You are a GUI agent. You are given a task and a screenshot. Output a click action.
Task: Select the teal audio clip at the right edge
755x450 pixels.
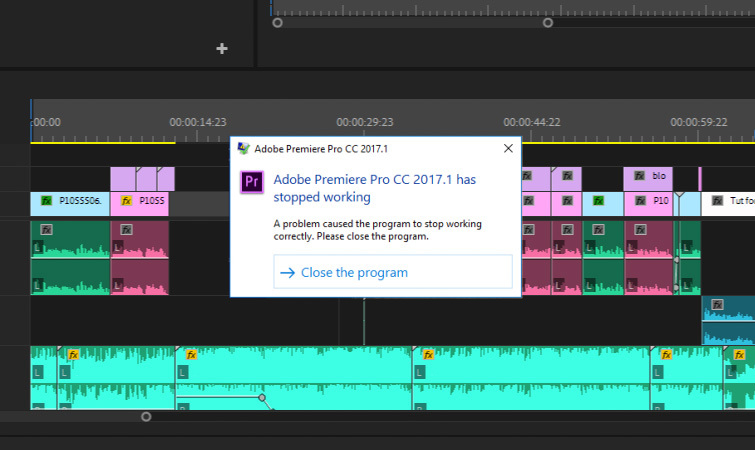[728, 320]
